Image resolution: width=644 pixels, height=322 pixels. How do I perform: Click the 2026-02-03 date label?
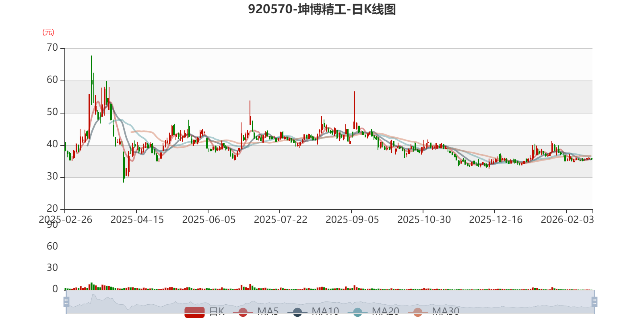click(567, 220)
